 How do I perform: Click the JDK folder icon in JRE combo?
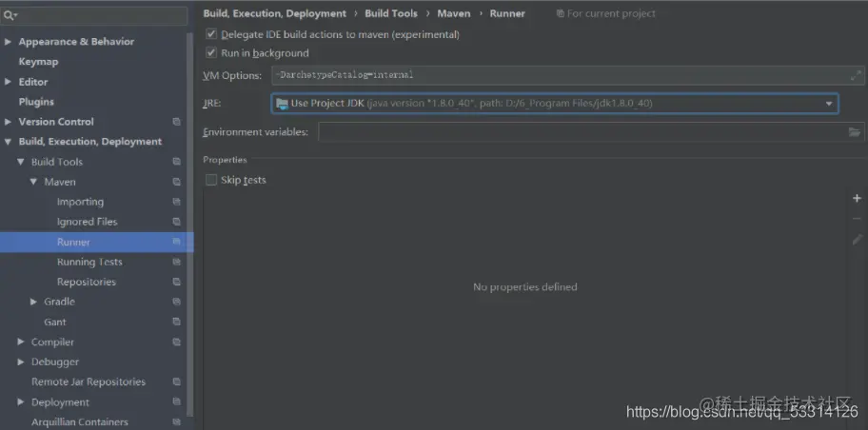[x=282, y=104]
